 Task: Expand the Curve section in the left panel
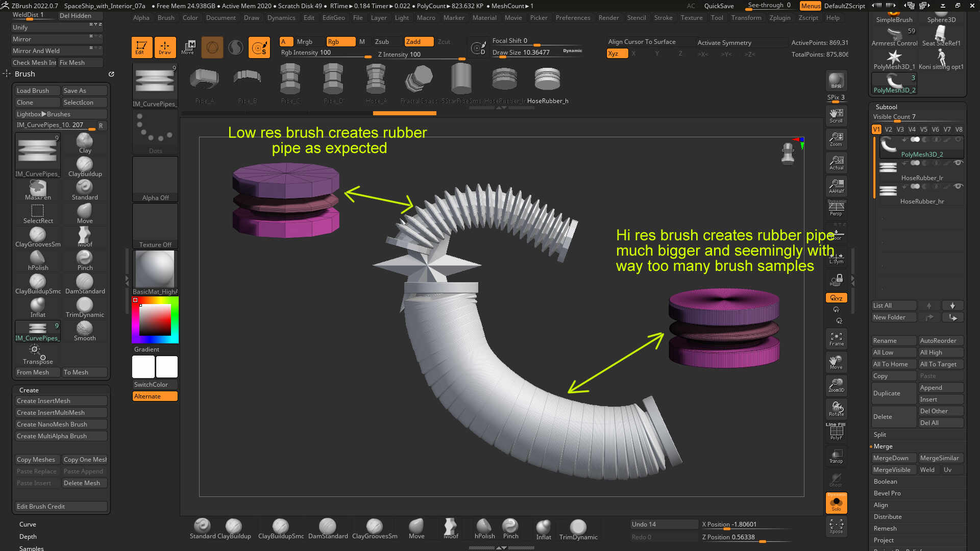coord(28,524)
